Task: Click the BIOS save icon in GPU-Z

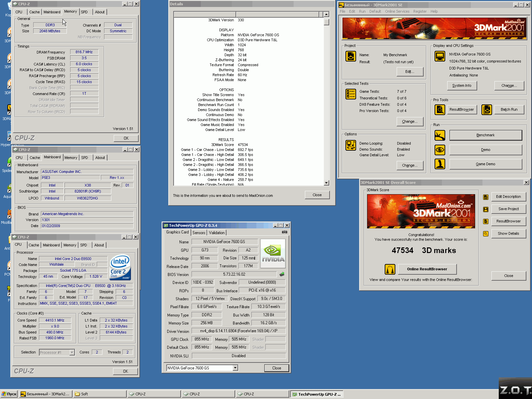Action: (x=282, y=274)
